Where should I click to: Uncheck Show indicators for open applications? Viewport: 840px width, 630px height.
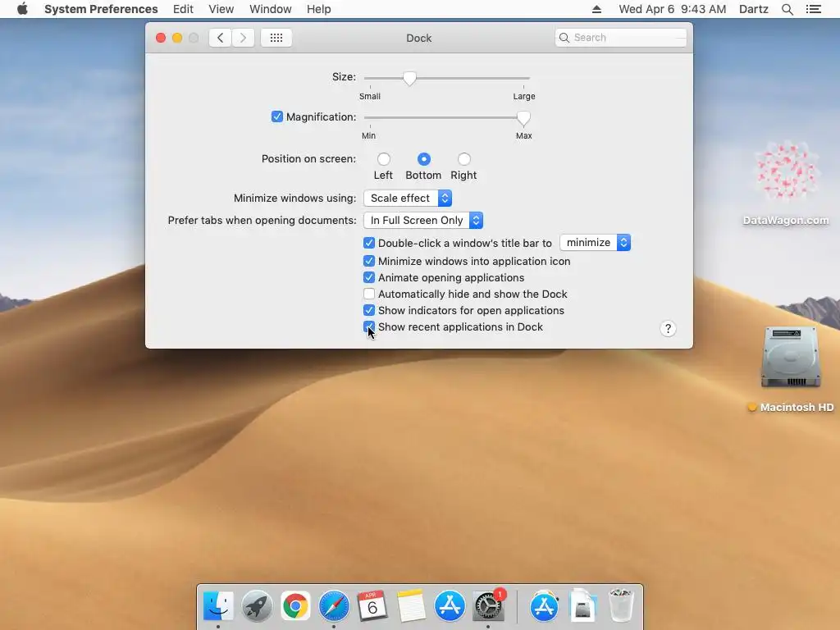[369, 310]
